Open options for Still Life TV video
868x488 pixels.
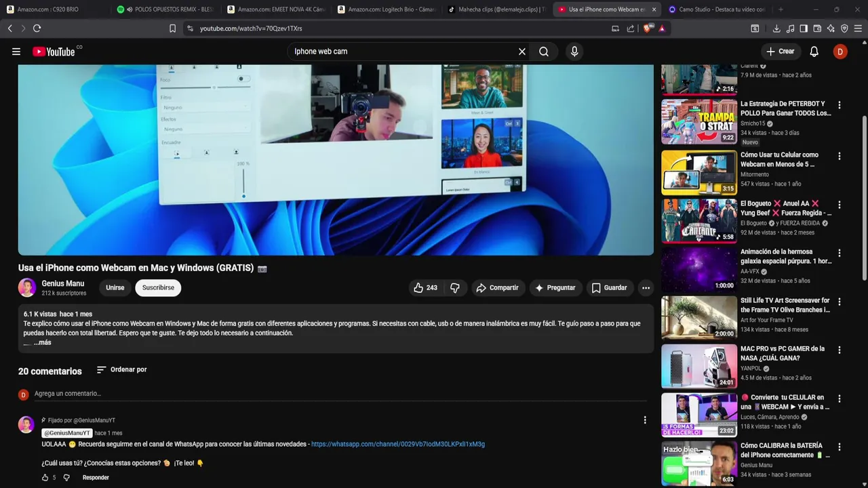(x=840, y=302)
